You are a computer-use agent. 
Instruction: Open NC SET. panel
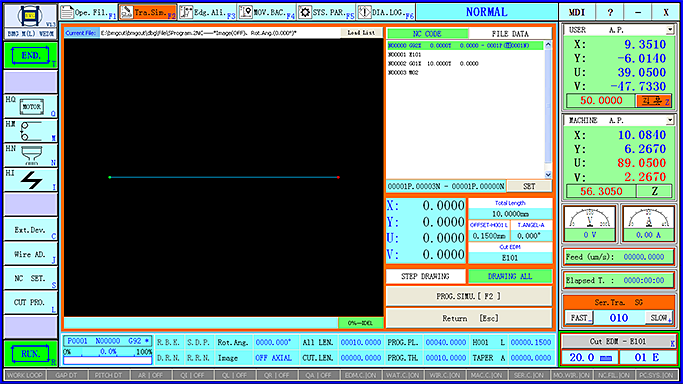(30, 278)
